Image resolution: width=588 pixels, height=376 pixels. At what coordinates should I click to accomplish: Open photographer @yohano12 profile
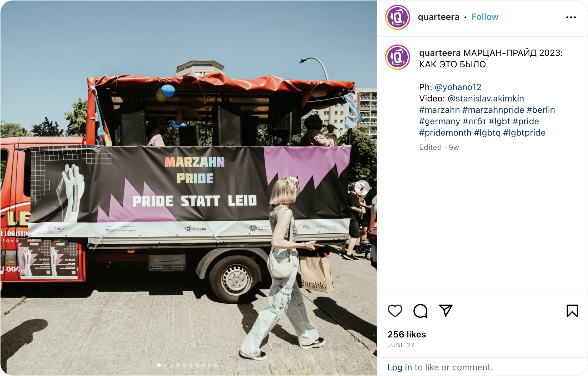coord(458,87)
